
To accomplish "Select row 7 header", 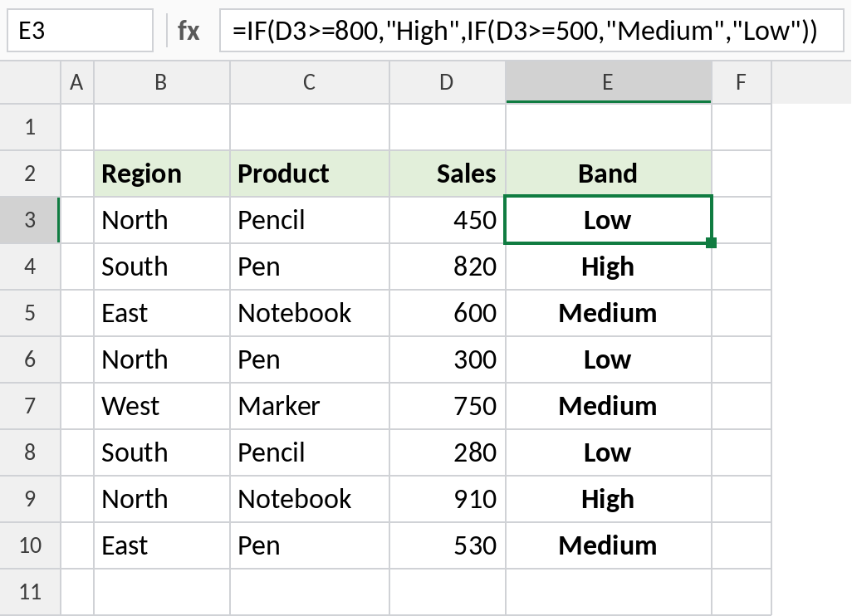I will 30,406.
